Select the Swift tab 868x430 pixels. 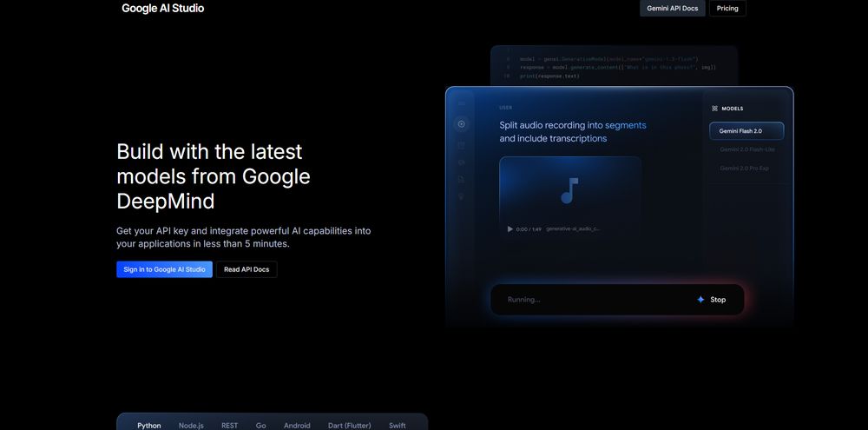[398, 425]
